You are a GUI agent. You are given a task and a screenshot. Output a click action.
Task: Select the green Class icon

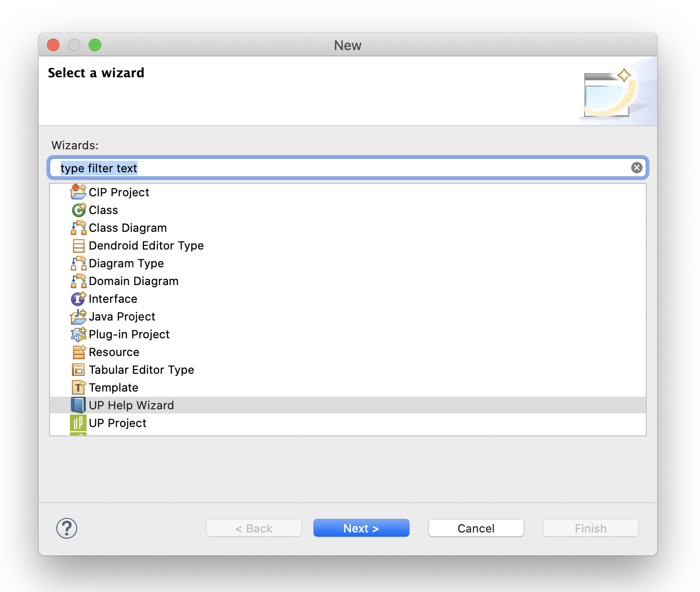click(78, 210)
